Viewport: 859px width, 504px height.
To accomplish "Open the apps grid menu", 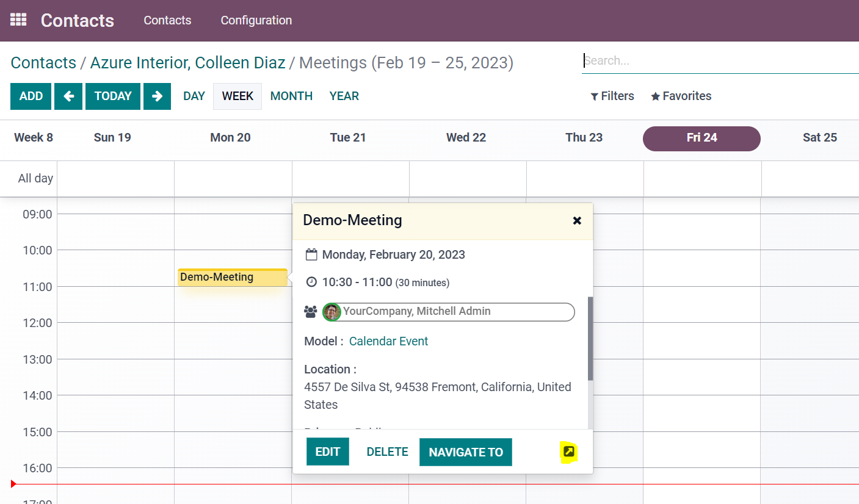I will point(18,20).
